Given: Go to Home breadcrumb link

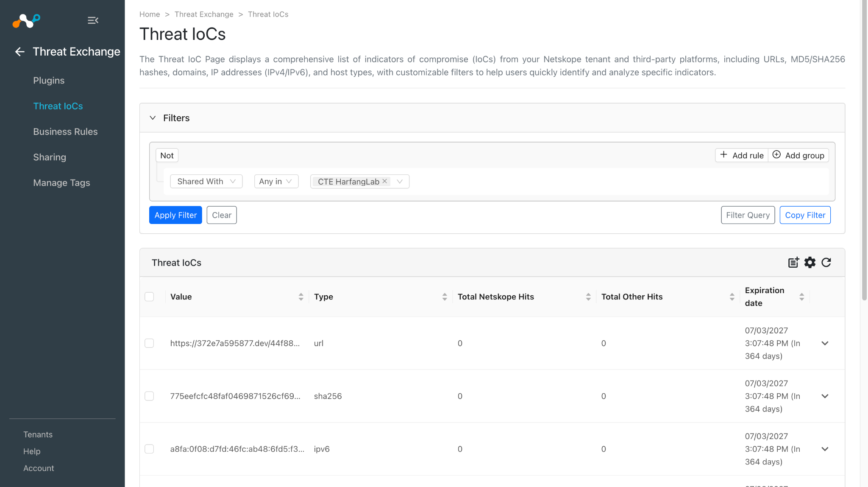Looking at the screenshot, I should tap(150, 14).
